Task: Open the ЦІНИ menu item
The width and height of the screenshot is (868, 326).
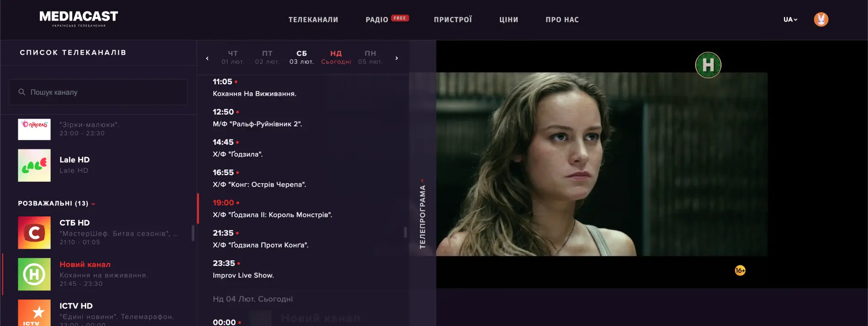Action: coord(509,20)
